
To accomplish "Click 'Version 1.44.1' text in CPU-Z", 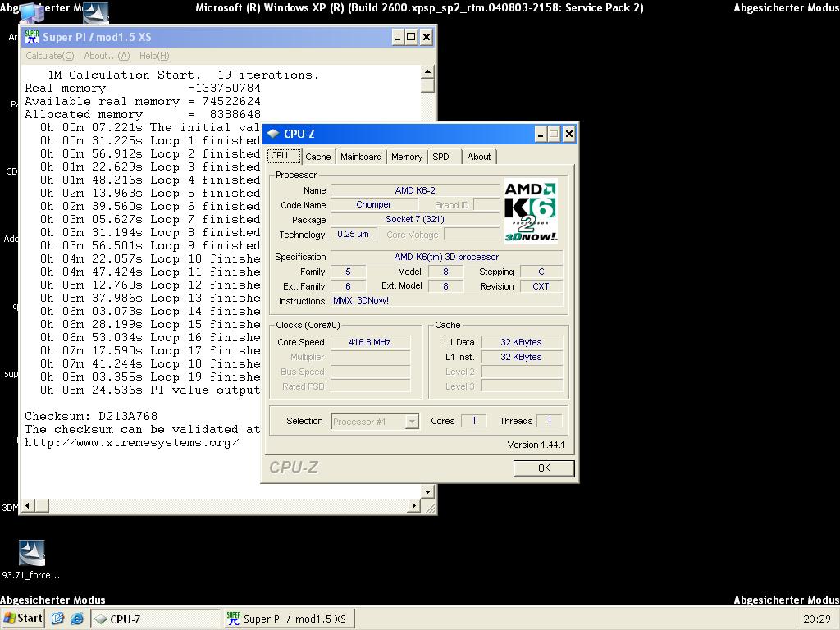I will tap(536, 445).
